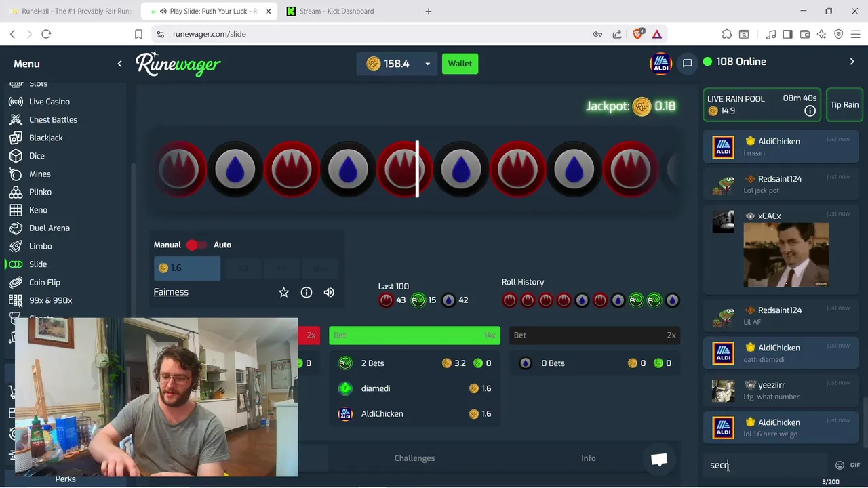The width and height of the screenshot is (868, 488).
Task: Open a new browser tab
Action: [x=428, y=11]
